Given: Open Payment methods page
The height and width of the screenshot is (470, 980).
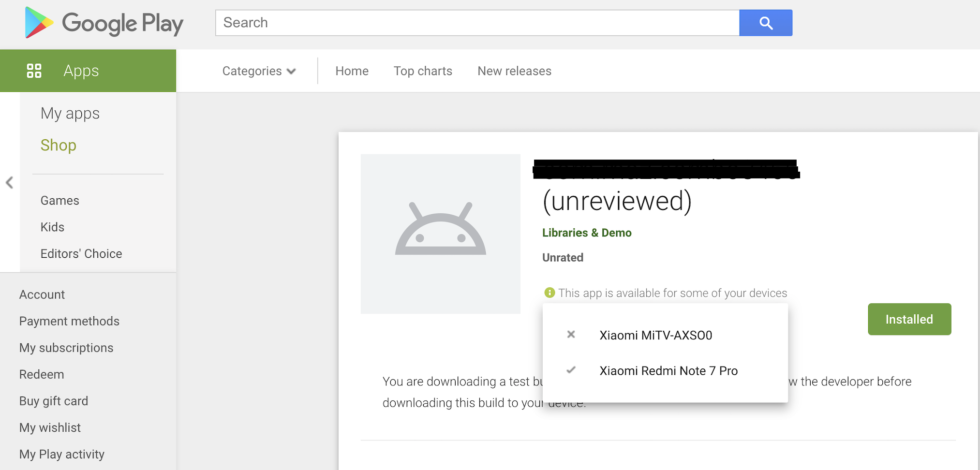Looking at the screenshot, I should coord(69,321).
